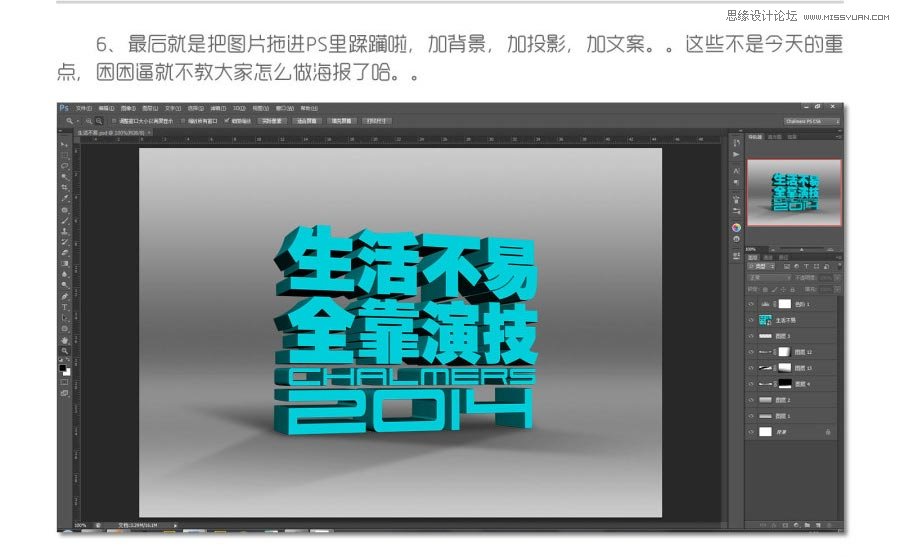Open the layer filter kind dropdown

761,266
